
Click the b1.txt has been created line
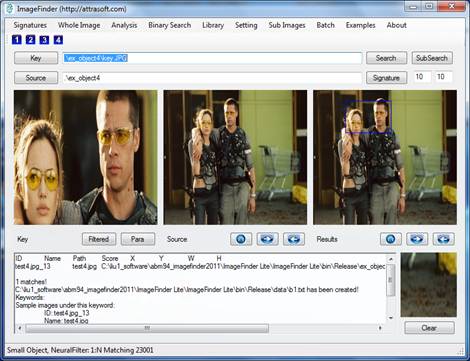(187, 290)
